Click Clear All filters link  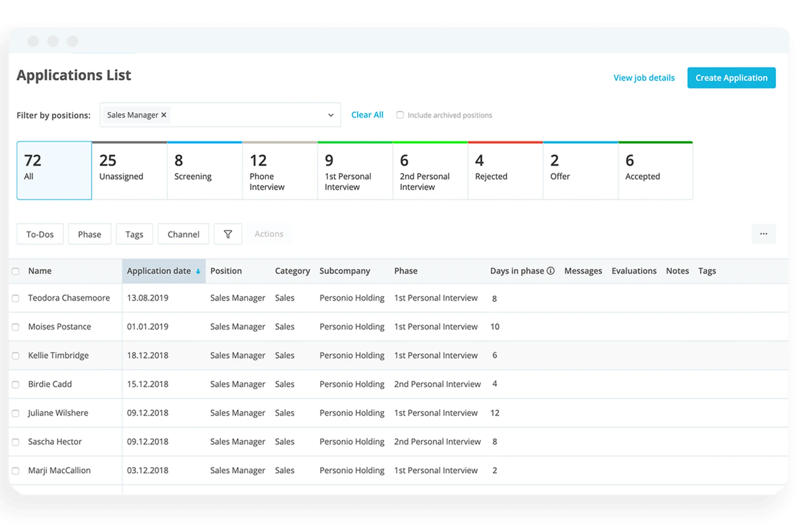[367, 115]
